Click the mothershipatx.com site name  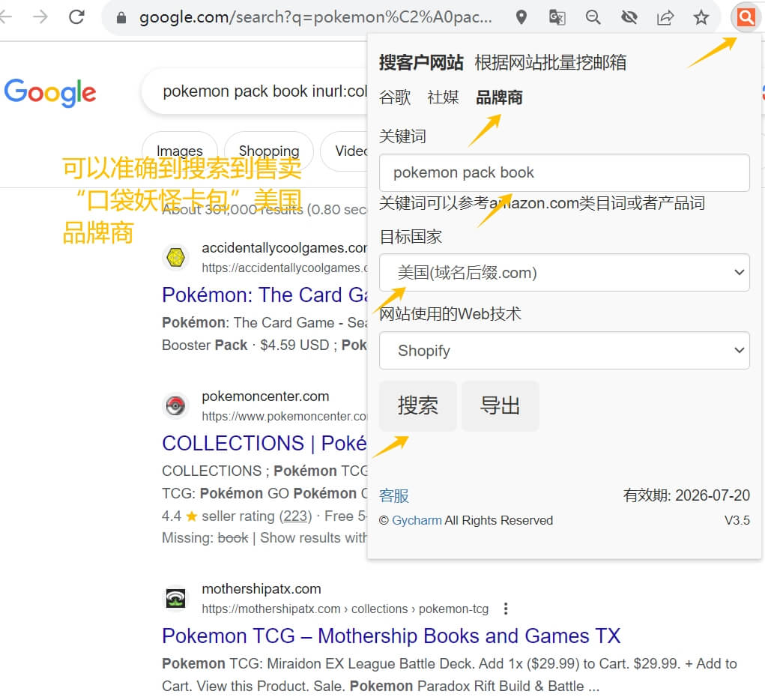261,589
